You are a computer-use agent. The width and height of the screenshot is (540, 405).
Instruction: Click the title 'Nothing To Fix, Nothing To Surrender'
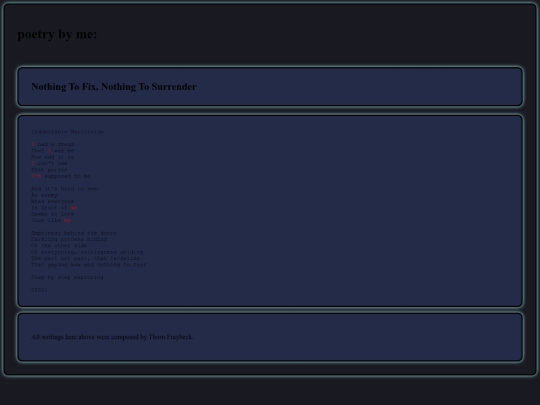pyautogui.click(x=114, y=87)
